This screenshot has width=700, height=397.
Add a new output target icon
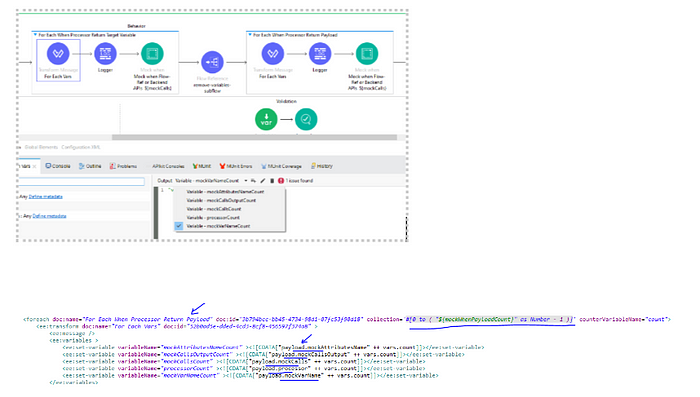[253, 181]
